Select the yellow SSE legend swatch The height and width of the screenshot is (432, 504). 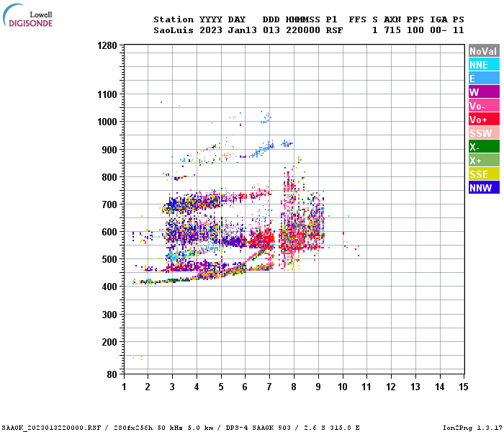[484, 174]
